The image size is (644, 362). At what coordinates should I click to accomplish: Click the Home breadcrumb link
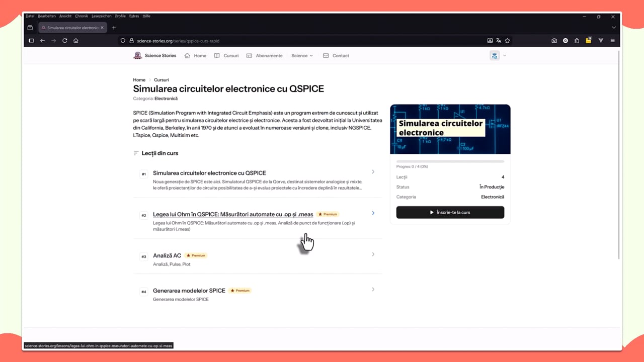pos(139,80)
